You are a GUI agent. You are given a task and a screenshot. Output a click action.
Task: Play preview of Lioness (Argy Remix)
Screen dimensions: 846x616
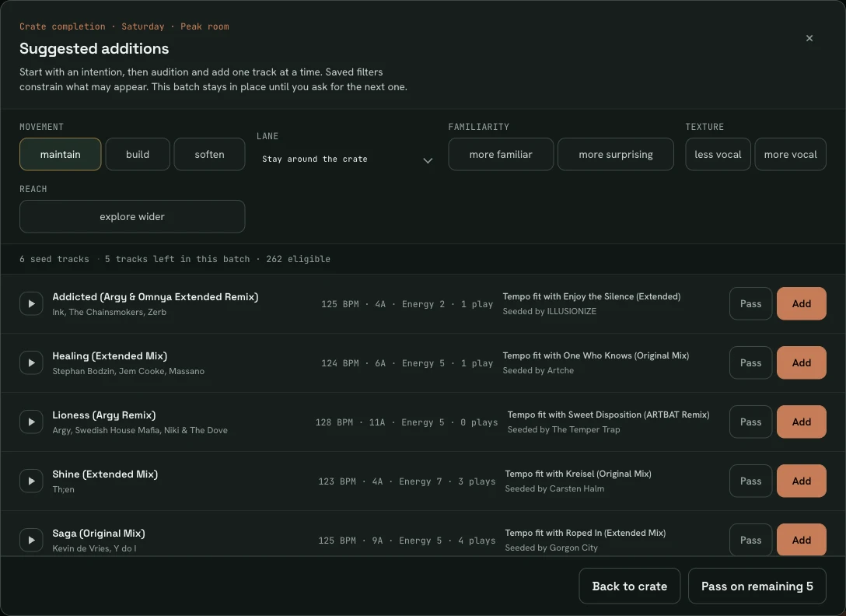click(31, 422)
